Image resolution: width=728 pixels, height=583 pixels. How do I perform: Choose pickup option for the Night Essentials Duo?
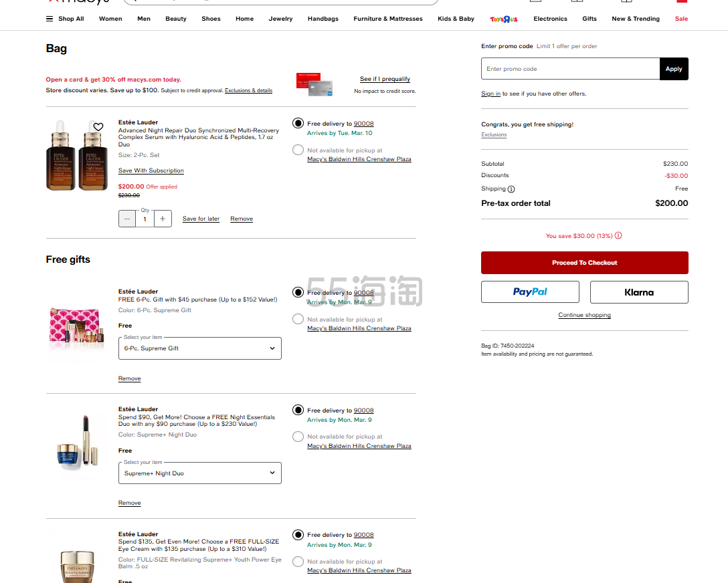298,437
